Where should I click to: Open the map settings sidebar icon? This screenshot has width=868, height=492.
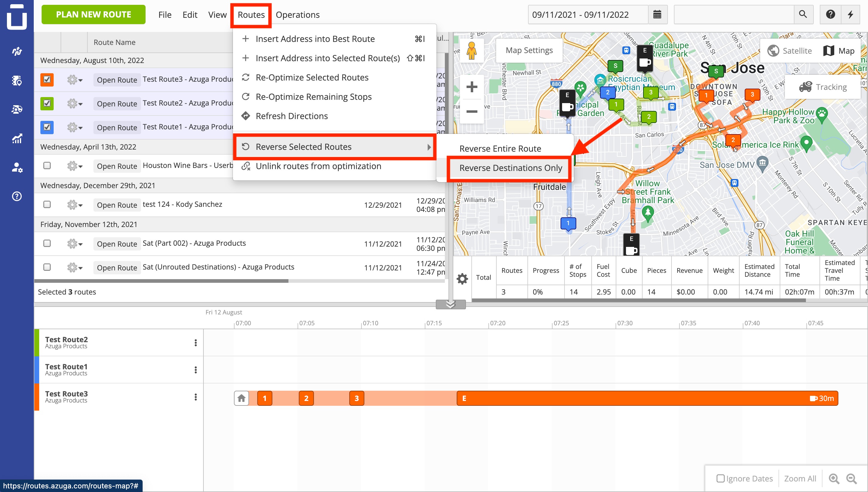coord(17,80)
